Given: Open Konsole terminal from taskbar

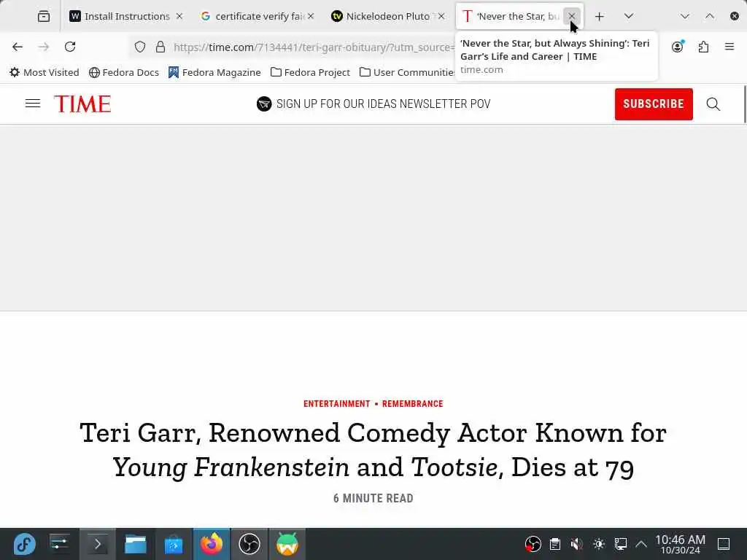Looking at the screenshot, I should coord(97,544).
